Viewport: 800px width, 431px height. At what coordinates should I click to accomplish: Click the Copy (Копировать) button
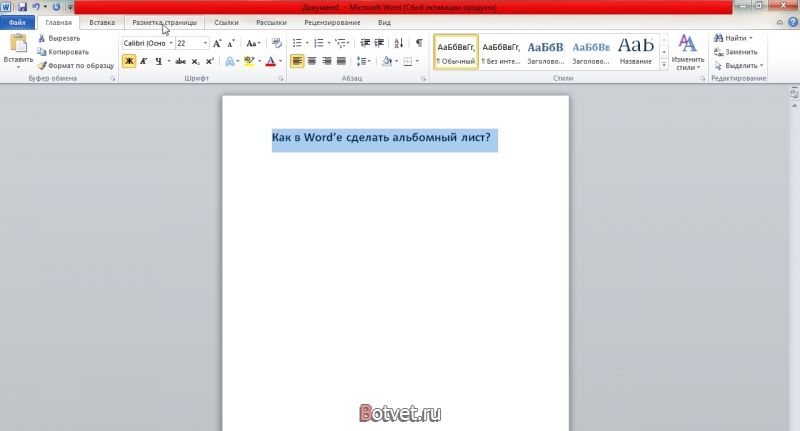pyautogui.click(x=63, y=52)
